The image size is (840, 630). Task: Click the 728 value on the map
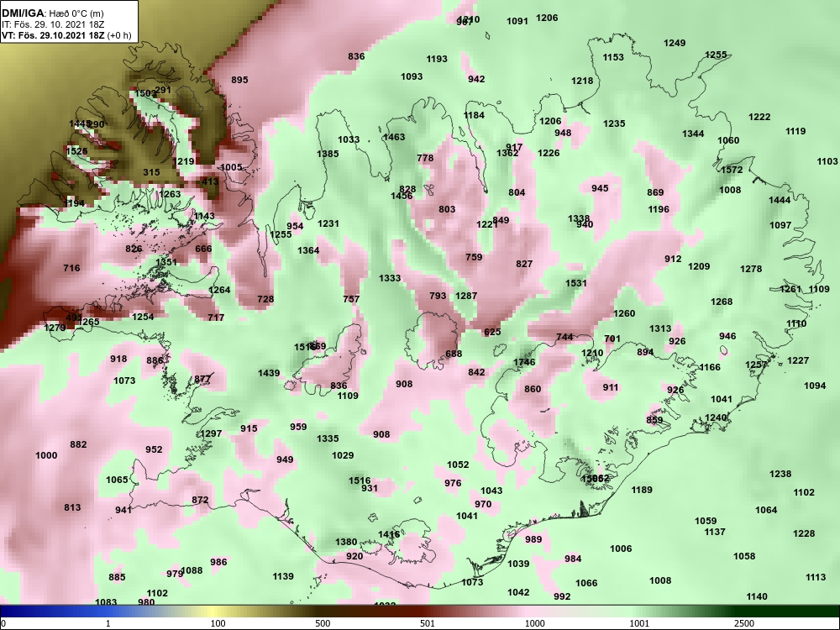point(265,300)
